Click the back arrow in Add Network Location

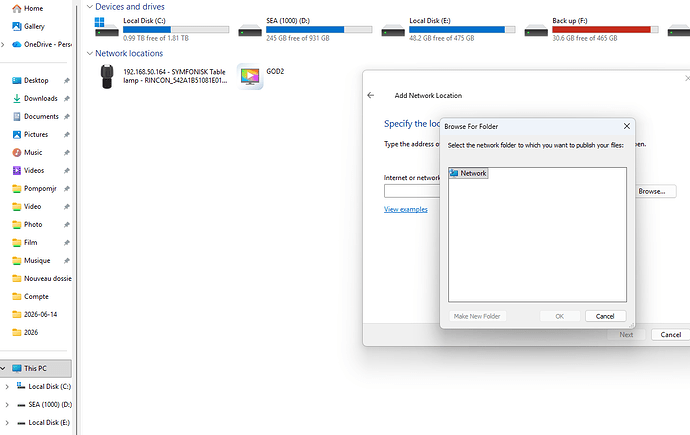click(x=371, y=95)
